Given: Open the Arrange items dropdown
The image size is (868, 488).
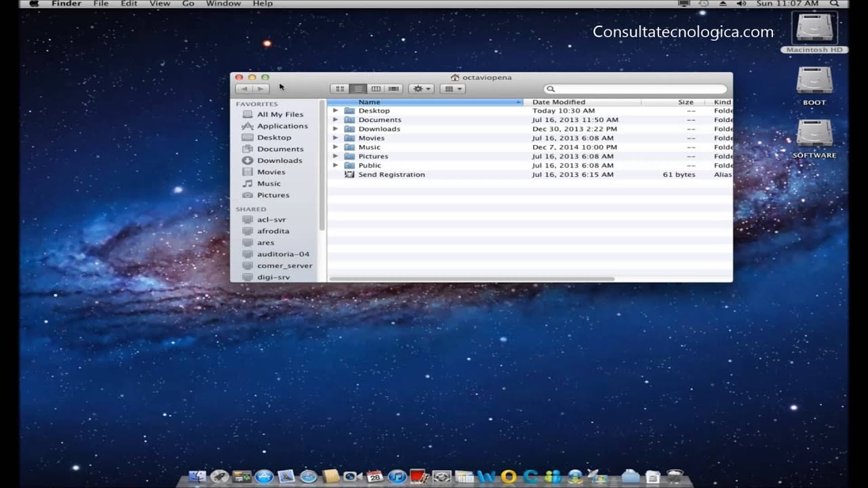Looking at the screenshot, I should [452, 89].
